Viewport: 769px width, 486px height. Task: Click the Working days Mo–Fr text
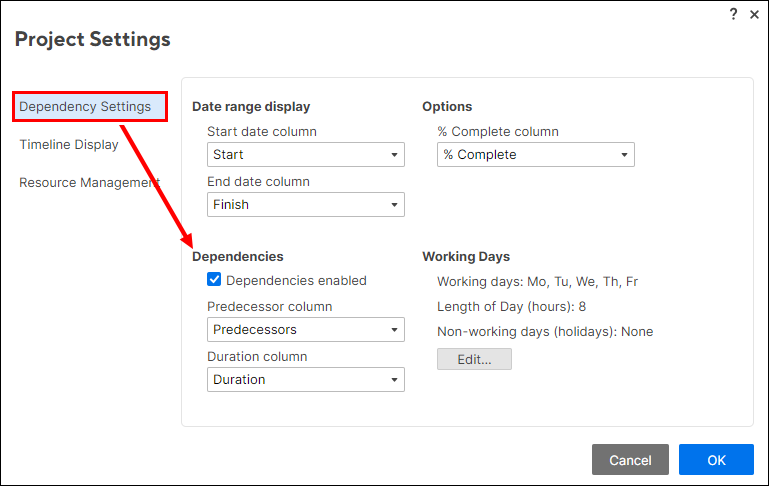pyautogui.click(x=537, y=282)
